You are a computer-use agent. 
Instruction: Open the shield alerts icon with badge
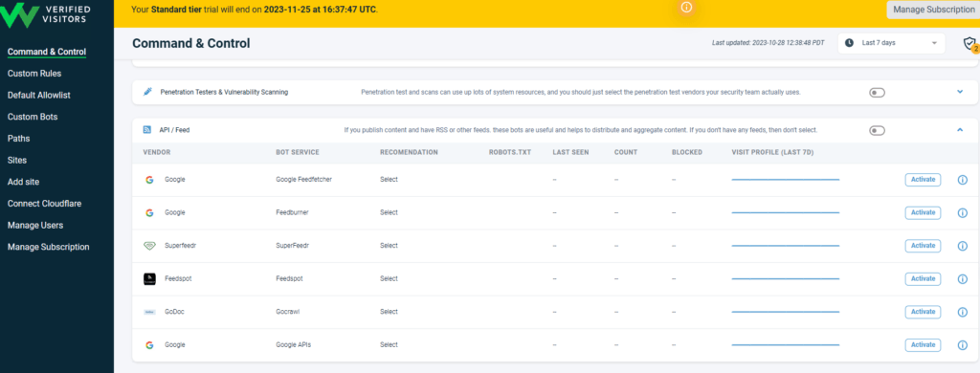pos(969,43)
